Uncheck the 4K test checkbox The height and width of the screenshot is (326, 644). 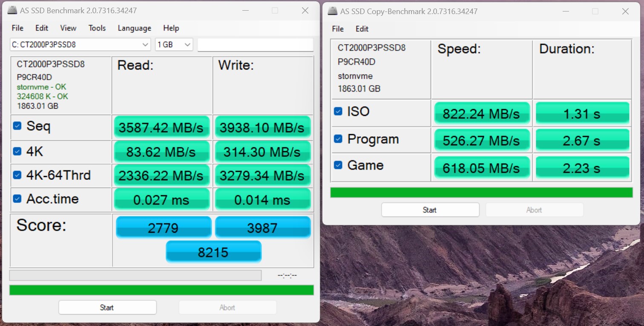point(17,151)
